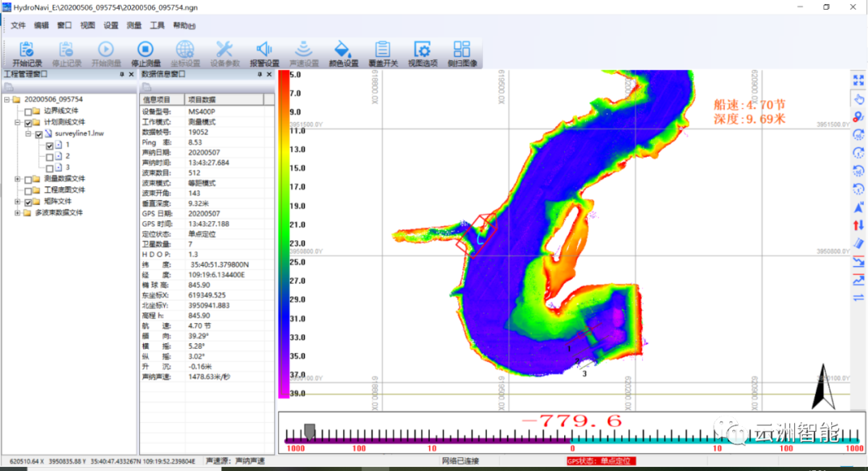Open the 文件 menu
Image resolution: width=868 pixels, height=471 pixels.
(18, 26)
